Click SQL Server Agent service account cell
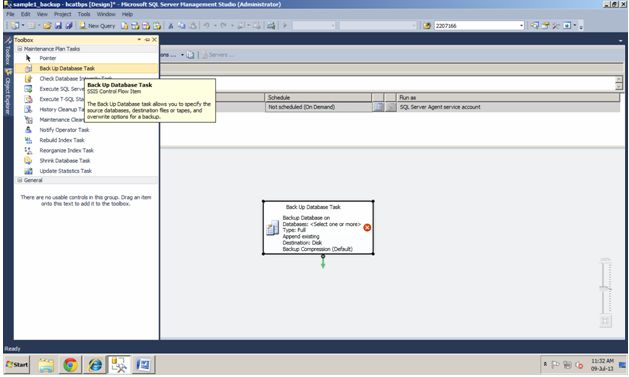The height and width of the screenshot is (377, 629). [508, 107]
